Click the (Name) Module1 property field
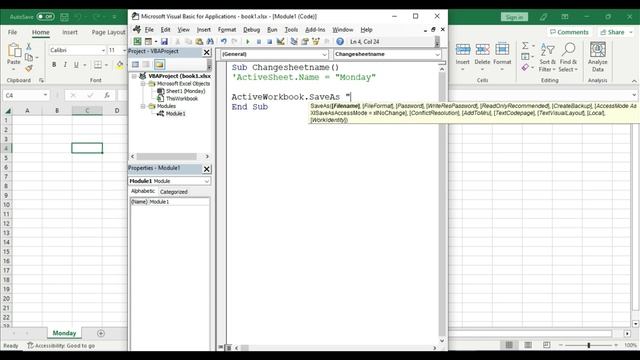The width and height of the screenshot is (640, 360). pyautogui.click(x=170, y=202)
